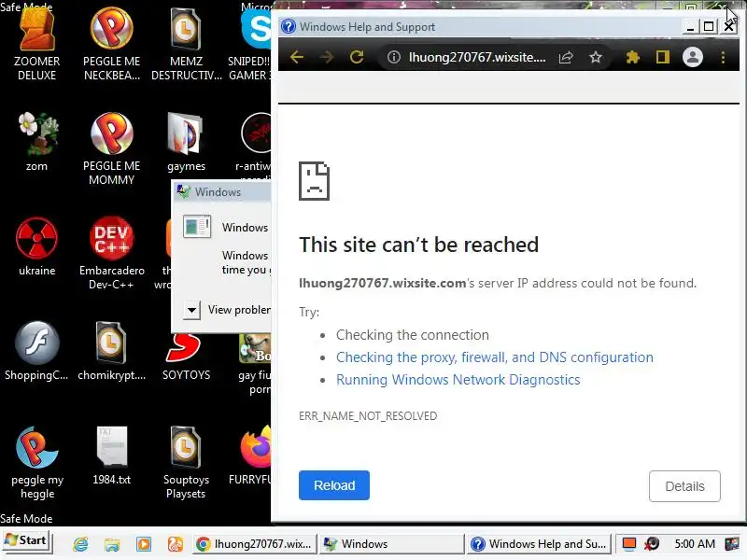View site information icon in address bar
747x560 pixels.
pos(393,57)
